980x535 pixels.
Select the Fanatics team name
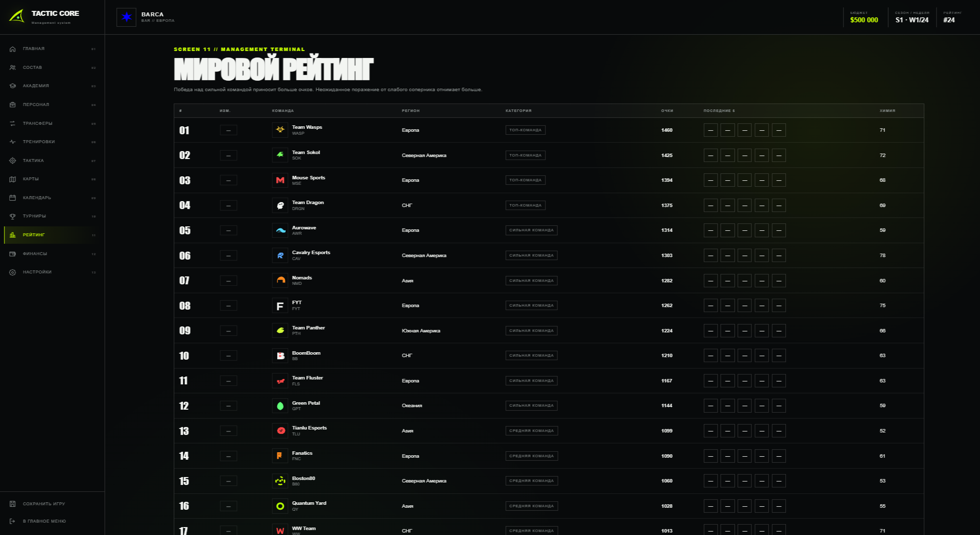302,453
